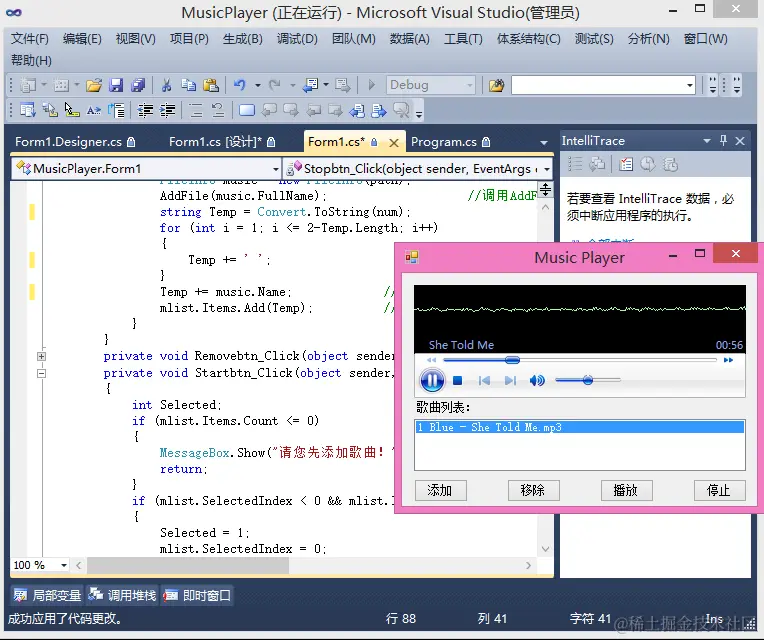This screenshot has width=764, height=640.
Task: Click the Start Debugging play arrow
Action: point(372,85)
